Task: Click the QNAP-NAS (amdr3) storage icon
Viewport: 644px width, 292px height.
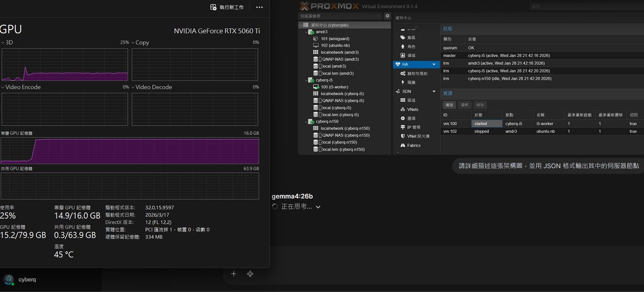Action: click(x=316, y=59)
